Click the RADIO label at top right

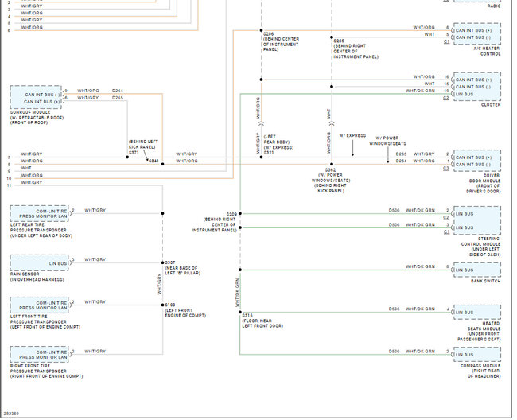pos(494,6)
